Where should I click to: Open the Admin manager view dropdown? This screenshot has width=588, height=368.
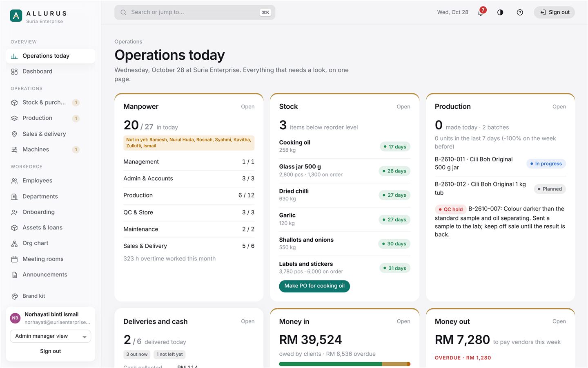coord(51,336)
